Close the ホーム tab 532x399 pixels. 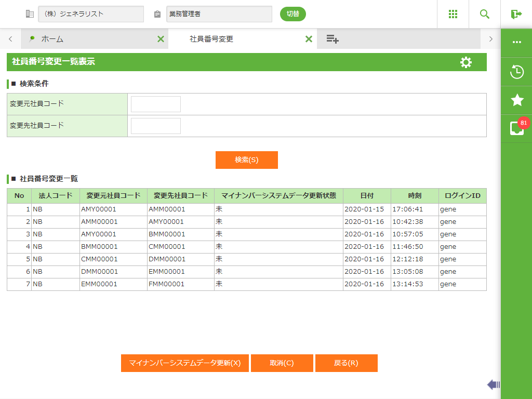pos(161,39)
